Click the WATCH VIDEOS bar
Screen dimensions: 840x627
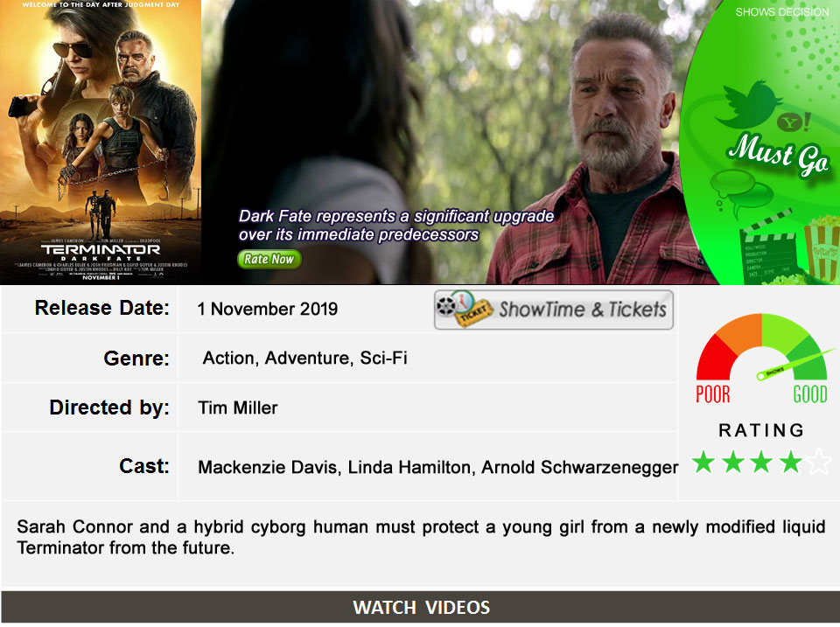[421, 607]
